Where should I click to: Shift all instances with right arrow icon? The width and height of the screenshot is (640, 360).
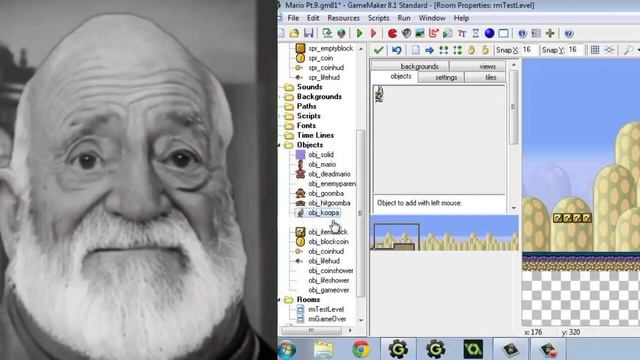click(x=429, y=50)
